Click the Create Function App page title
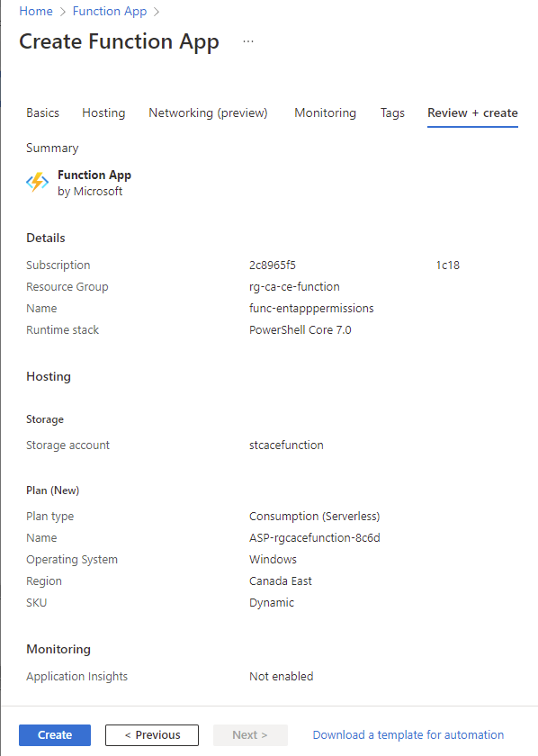The width and height of the screenshot is (538, 756). 119,42
